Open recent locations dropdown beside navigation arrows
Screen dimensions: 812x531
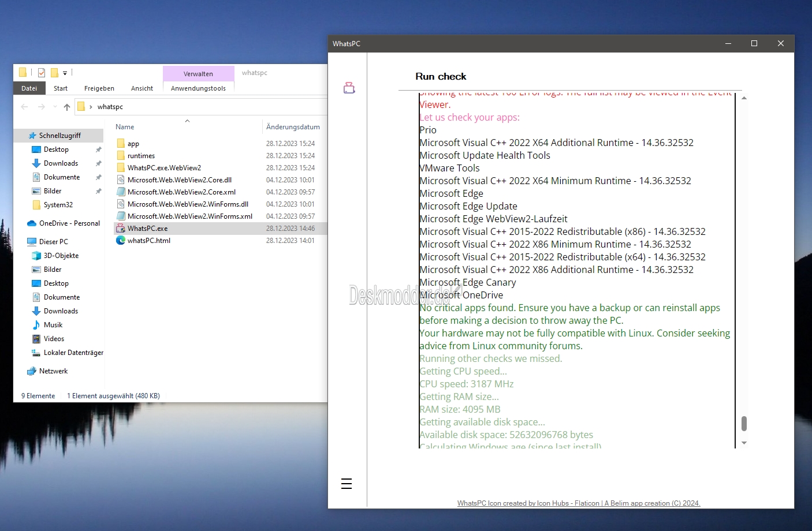pyautogui.click(x=55, y=107)
